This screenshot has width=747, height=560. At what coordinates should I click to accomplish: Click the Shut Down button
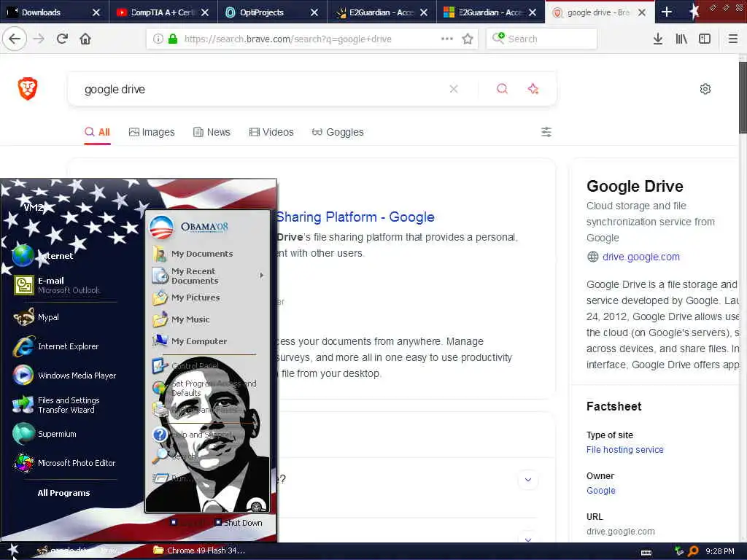(x=239, y=523)
